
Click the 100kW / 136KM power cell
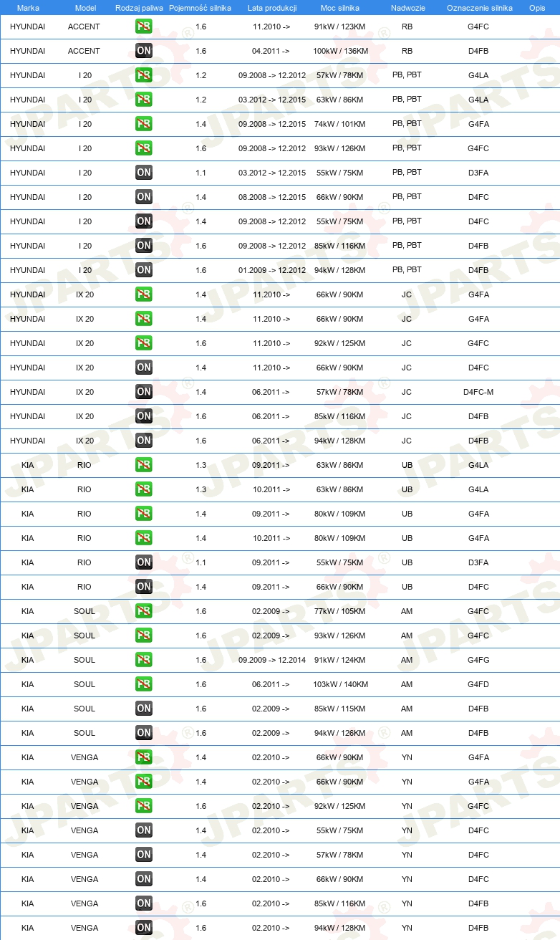(x=340, y=51)
